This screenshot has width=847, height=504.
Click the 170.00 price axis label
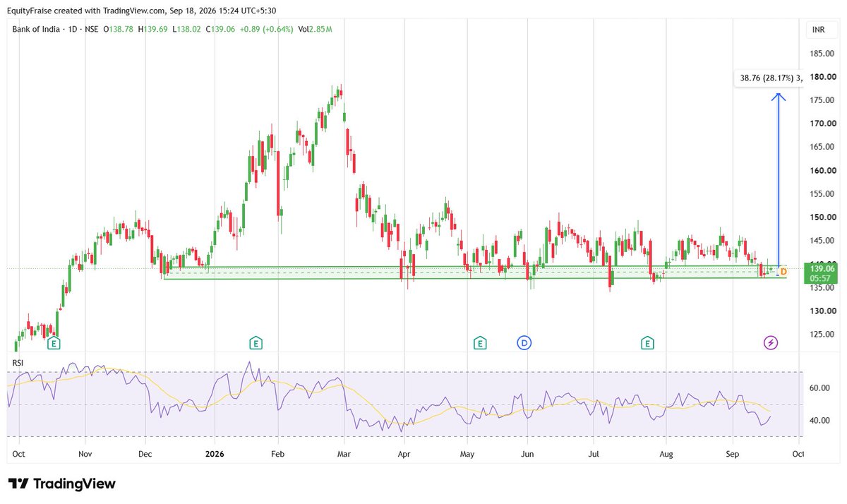[x=823, y=124]
